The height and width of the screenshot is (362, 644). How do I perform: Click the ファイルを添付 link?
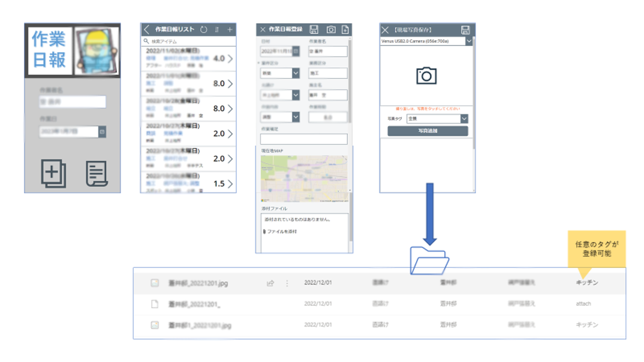[279, 231]
